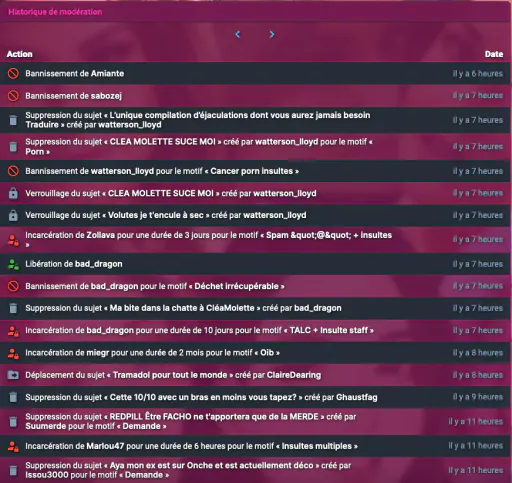Open topic Tramadol pour tout le monde

[x=170, y=375]
